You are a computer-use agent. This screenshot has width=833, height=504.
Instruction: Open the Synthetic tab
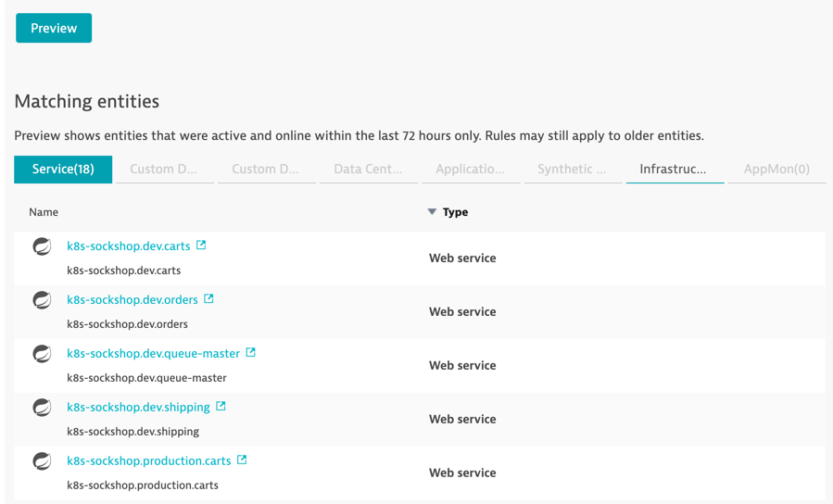click(573, 170)
